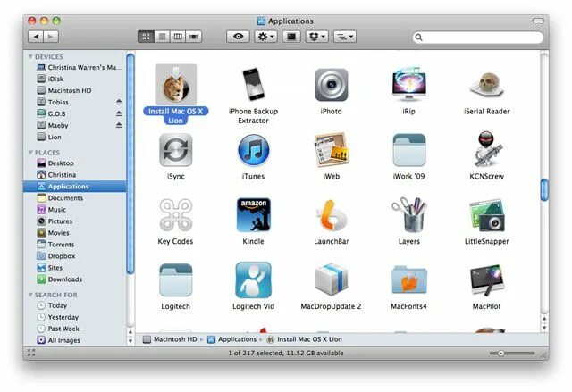
Task: Open the Action gear menu
Action: [x=266, y=37]
